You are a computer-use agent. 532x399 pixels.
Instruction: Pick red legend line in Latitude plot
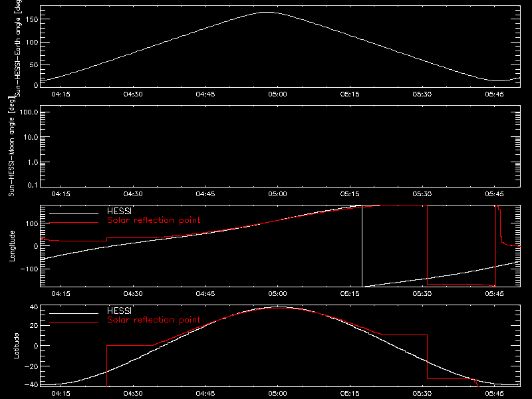(74, 323)
